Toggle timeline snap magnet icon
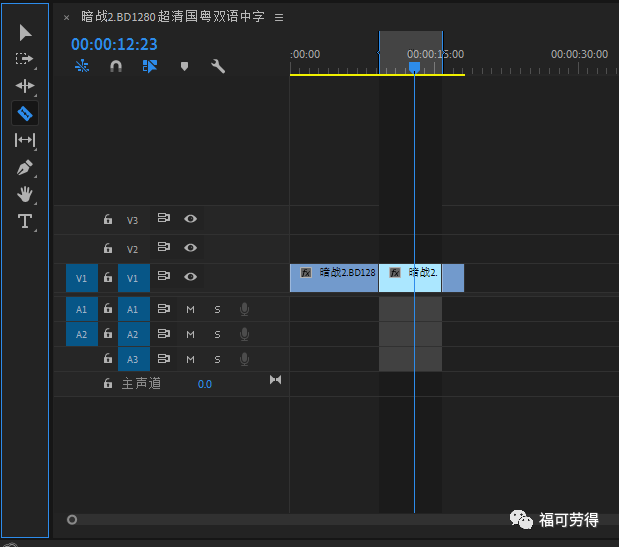Viewport: 619px width, 547px height. 116,66
